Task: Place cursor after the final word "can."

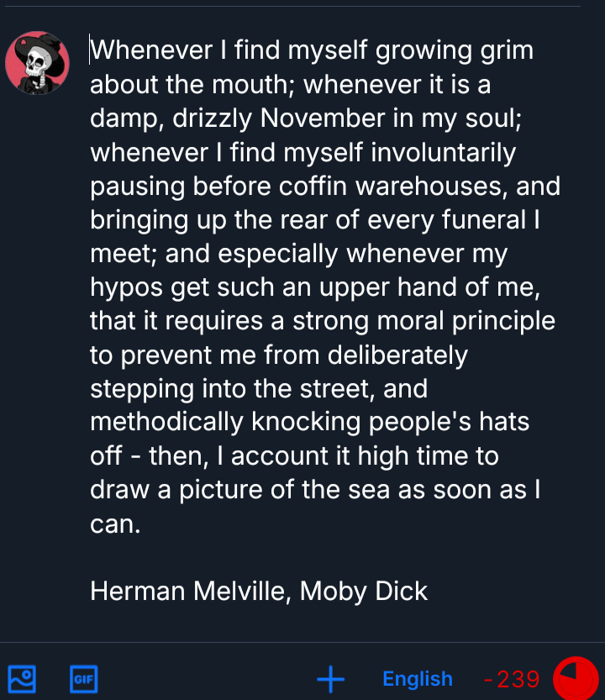Action: (x=141, y=524)
